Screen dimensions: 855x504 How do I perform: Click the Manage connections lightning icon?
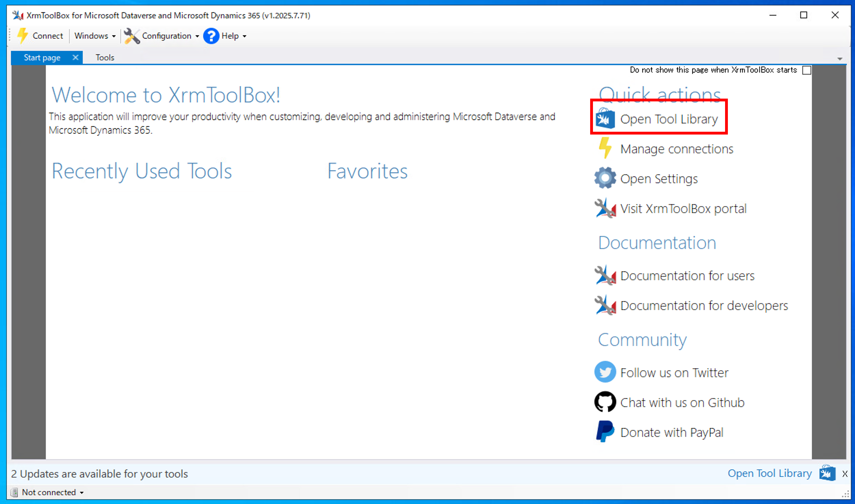(605, 148)
